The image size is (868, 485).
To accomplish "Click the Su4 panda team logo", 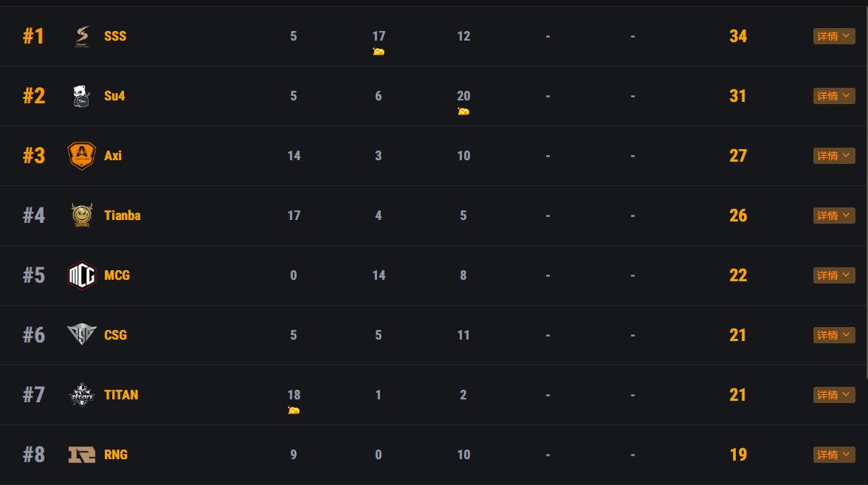I will click(x=82, y=96).
